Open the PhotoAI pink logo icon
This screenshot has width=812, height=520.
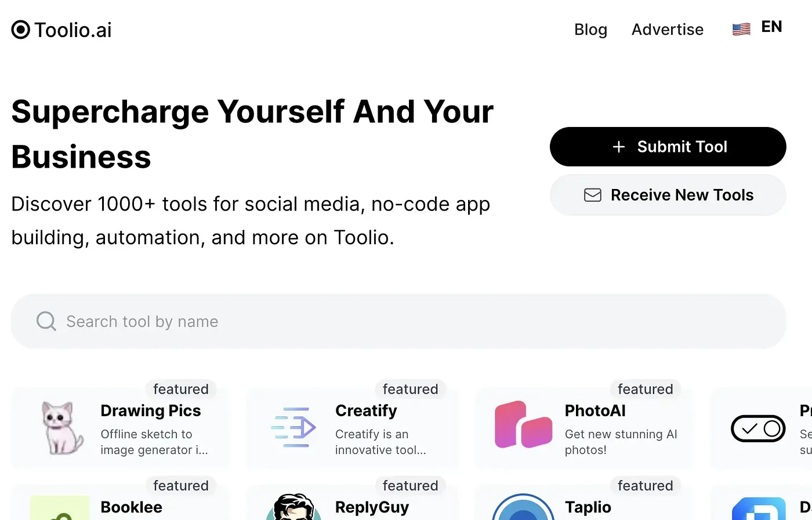[523, 425]
